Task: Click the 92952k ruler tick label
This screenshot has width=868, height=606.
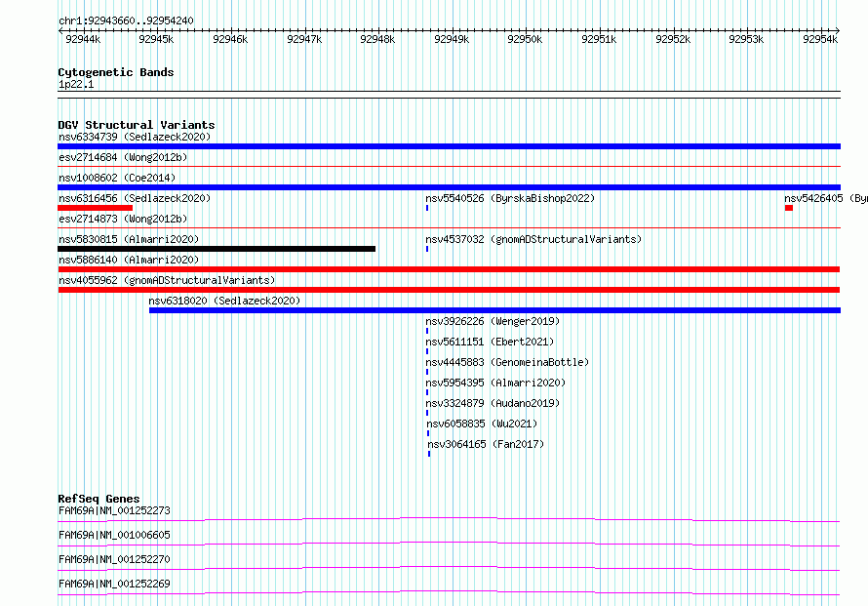Action: pyautogui.click(x=673, y=39)
